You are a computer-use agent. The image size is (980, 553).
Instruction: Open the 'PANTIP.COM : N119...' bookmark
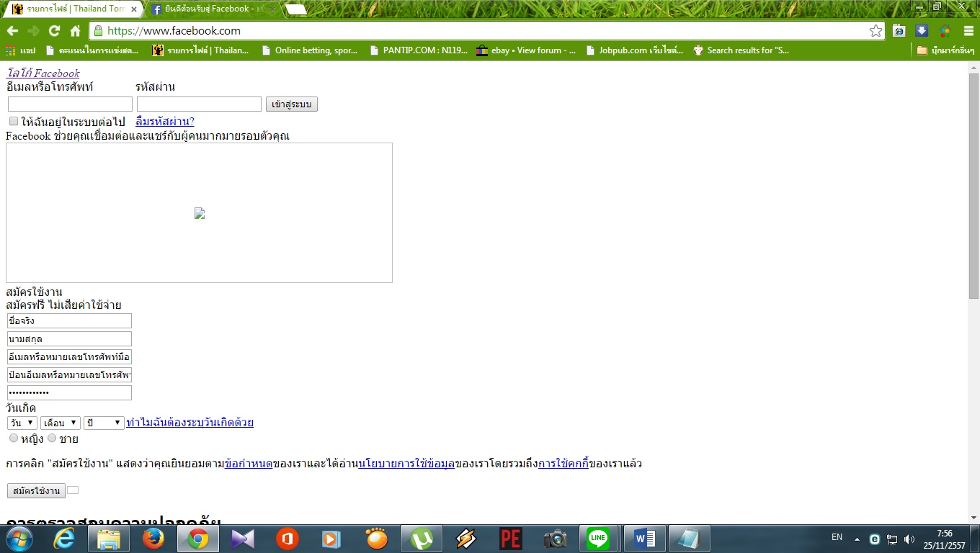click(418, 50)
